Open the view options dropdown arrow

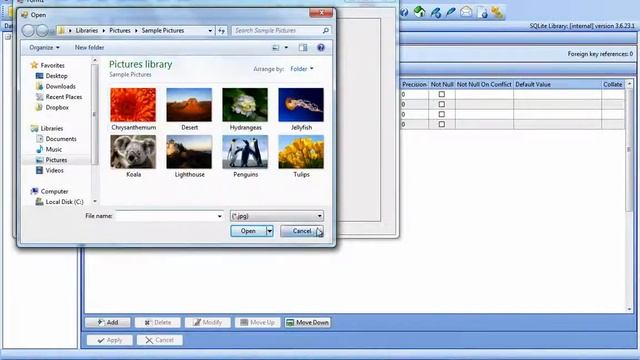tap(286, 48)
